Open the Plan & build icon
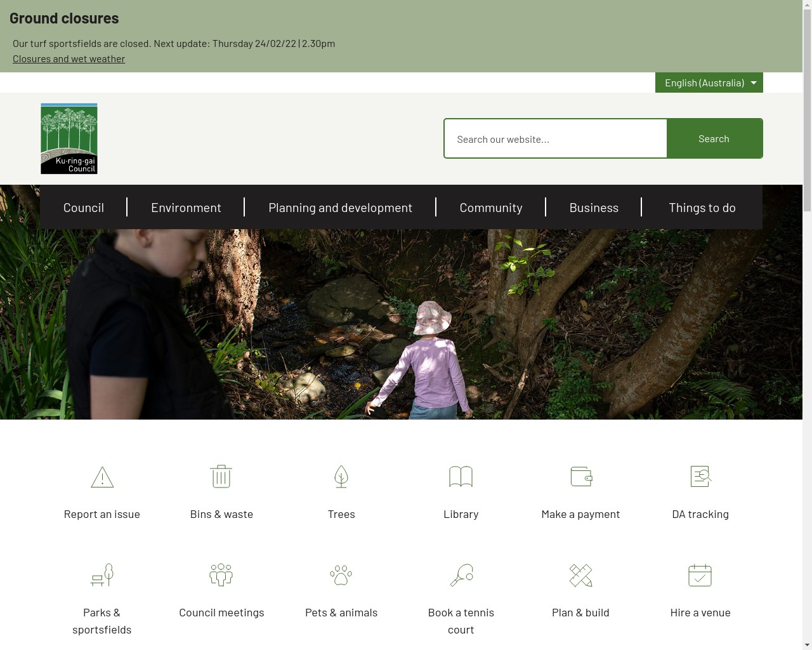Screen dimensions: 812x650 click(x=580, y=575)
